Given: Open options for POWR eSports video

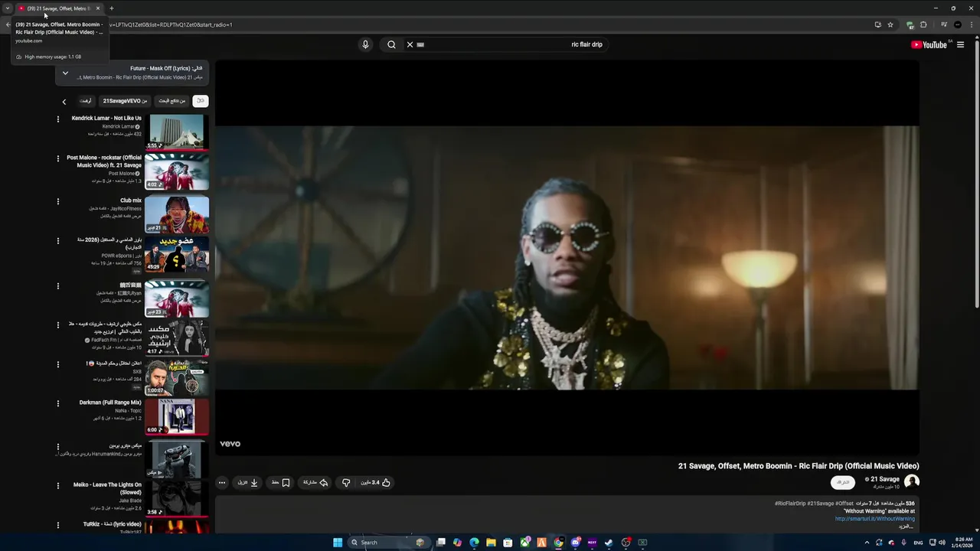Looking at the screenshot, I should pyautogui.click(x=57, y=240).
